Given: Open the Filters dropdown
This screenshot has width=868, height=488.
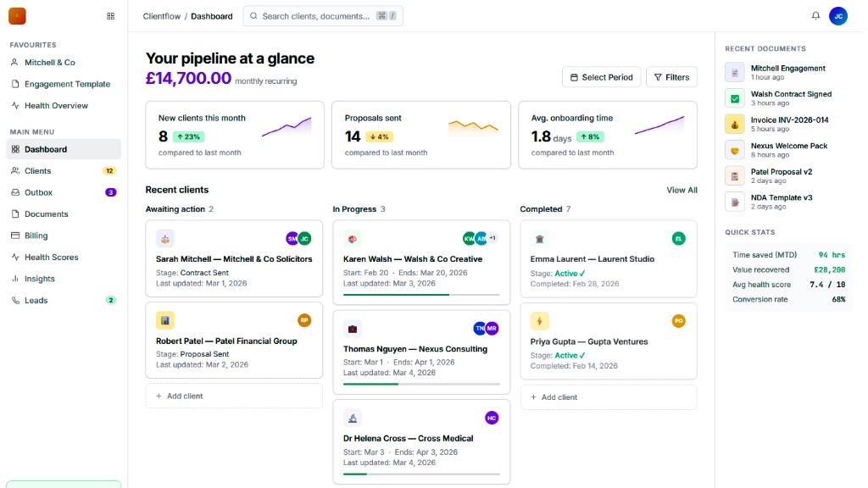Looking at the screenshot, I should [671, 76].
